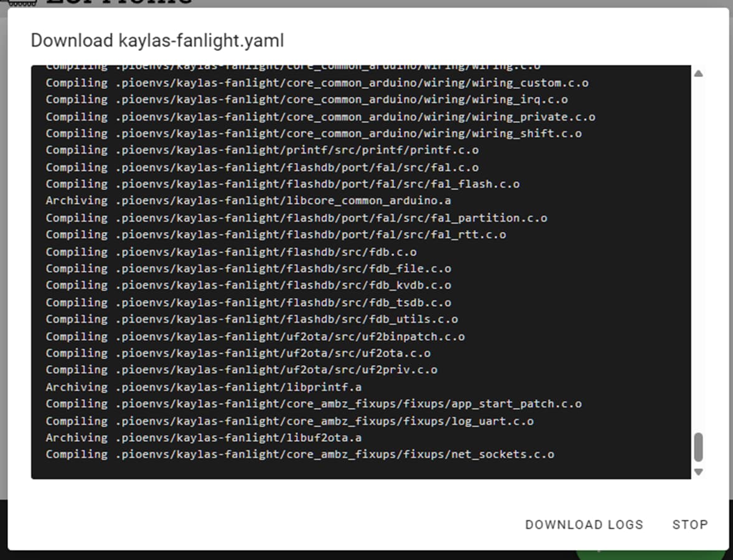The width and height of the screenshot is (733, 560).
Task: Click the scrollbar up arrow in log
Action: coord(698,73)
